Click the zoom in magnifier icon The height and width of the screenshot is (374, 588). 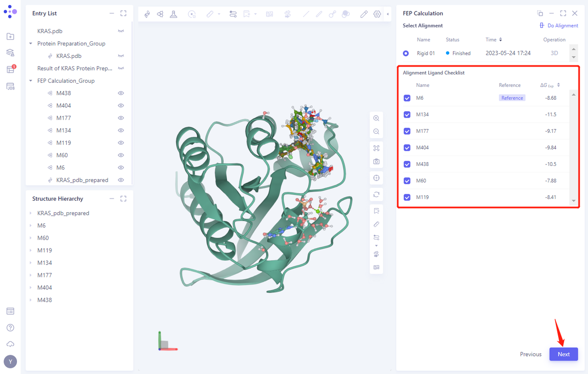[376, 118]
